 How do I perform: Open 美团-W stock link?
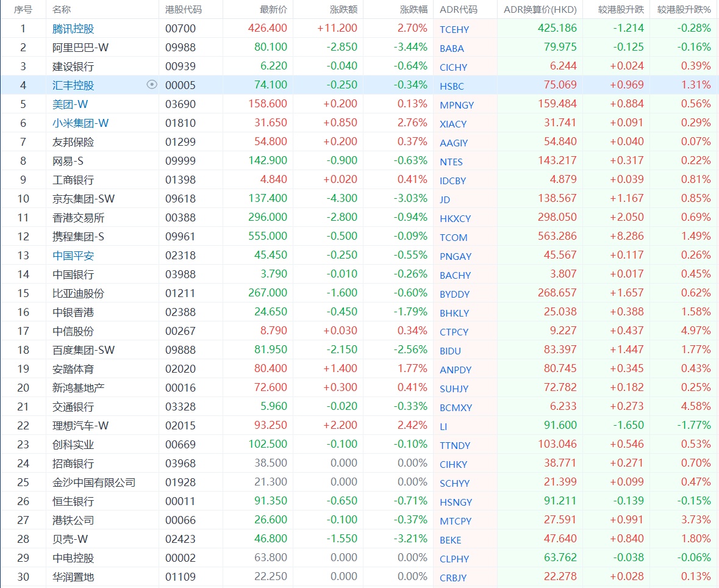pyautogui.click(x=70, y=104)
